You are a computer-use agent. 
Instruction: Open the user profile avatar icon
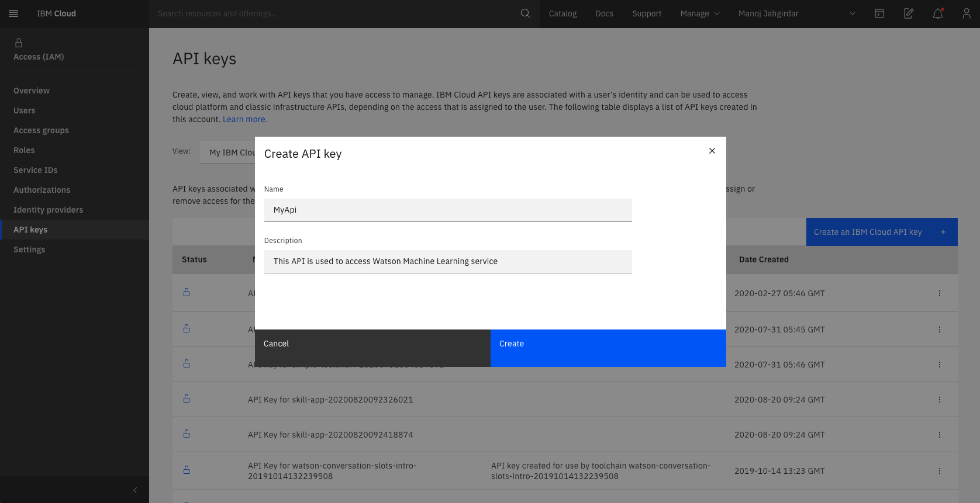pos(967,13)
